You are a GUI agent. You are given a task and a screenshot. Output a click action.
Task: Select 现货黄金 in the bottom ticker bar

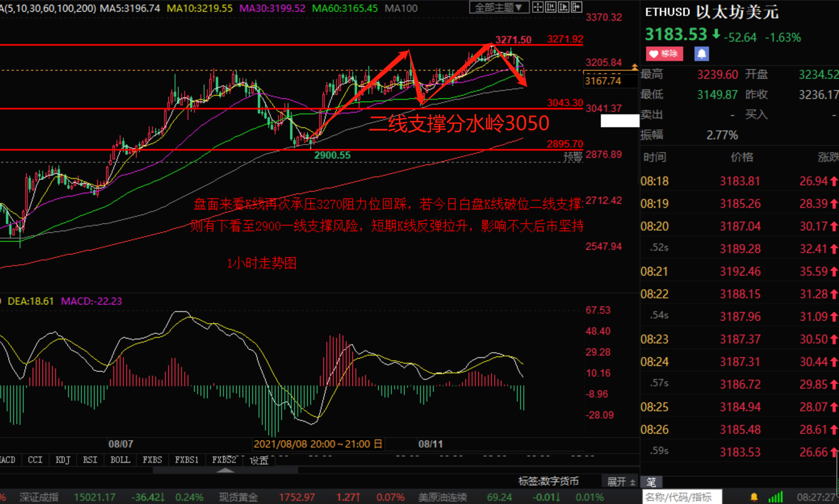(238, 497)
